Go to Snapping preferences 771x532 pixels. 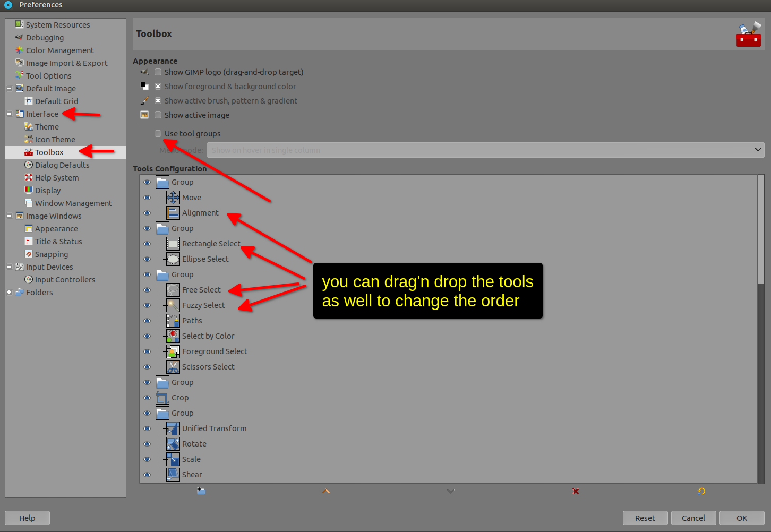tap(52, 254)
